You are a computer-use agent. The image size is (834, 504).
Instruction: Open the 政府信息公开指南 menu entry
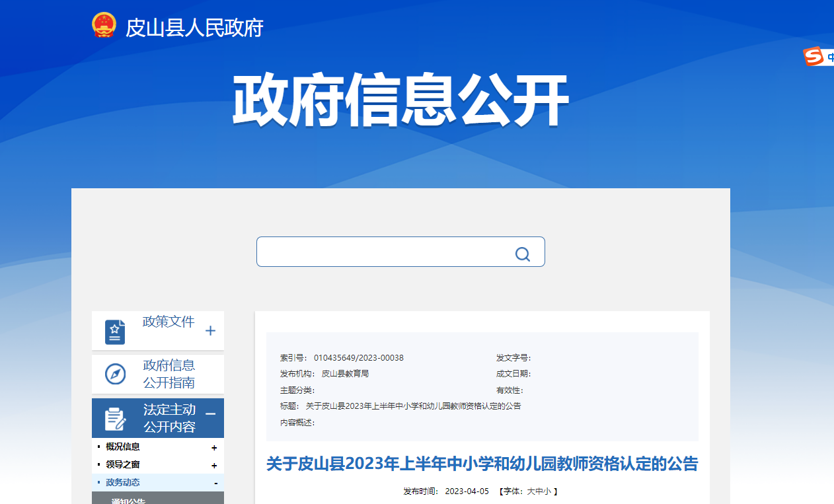tap(169, 374)
